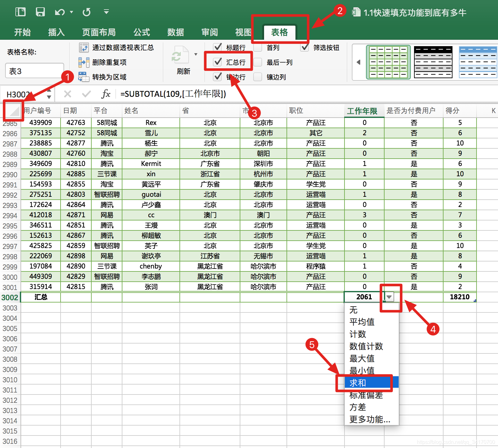The image size is (498, 448).
Task: Select the blue table style thumbnail
Action: click(x=478, y=62)
